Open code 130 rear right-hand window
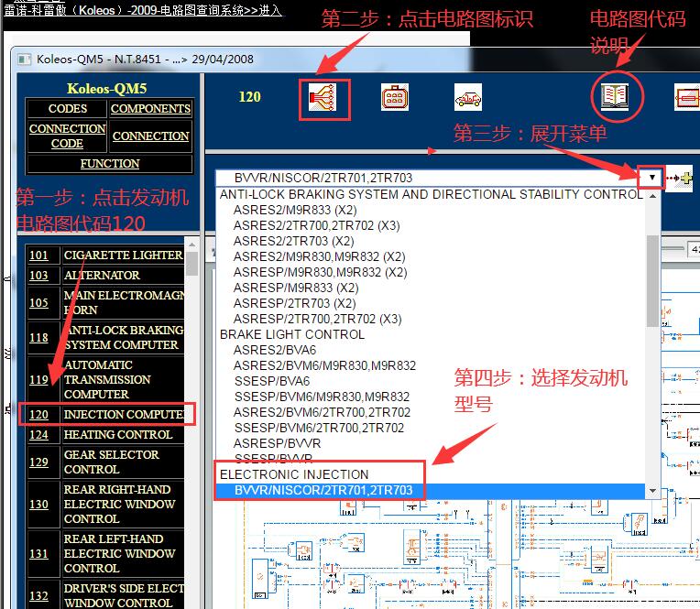Image resolution: width=700 pixels, height=609 pixels. point(38,505)
